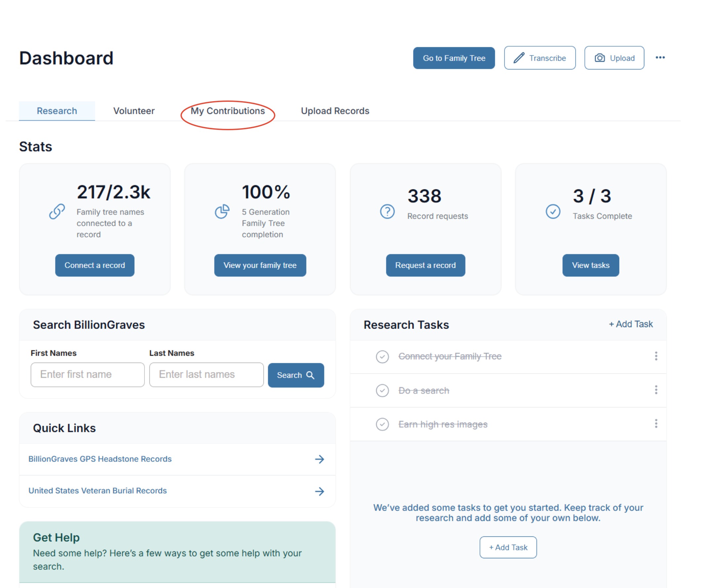Toggle the Earn high res images task checkmark
717x588 pixels.
point(382,424)
